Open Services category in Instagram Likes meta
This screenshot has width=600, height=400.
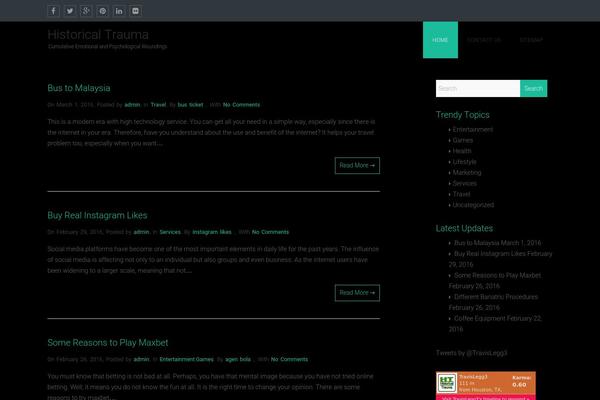pos(170,232)
